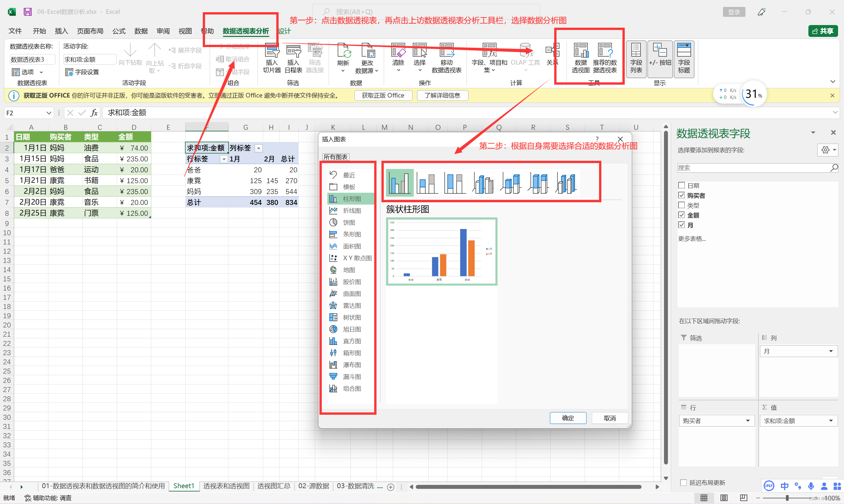Open the 列标签 filter dropdown

coord(259,149)
